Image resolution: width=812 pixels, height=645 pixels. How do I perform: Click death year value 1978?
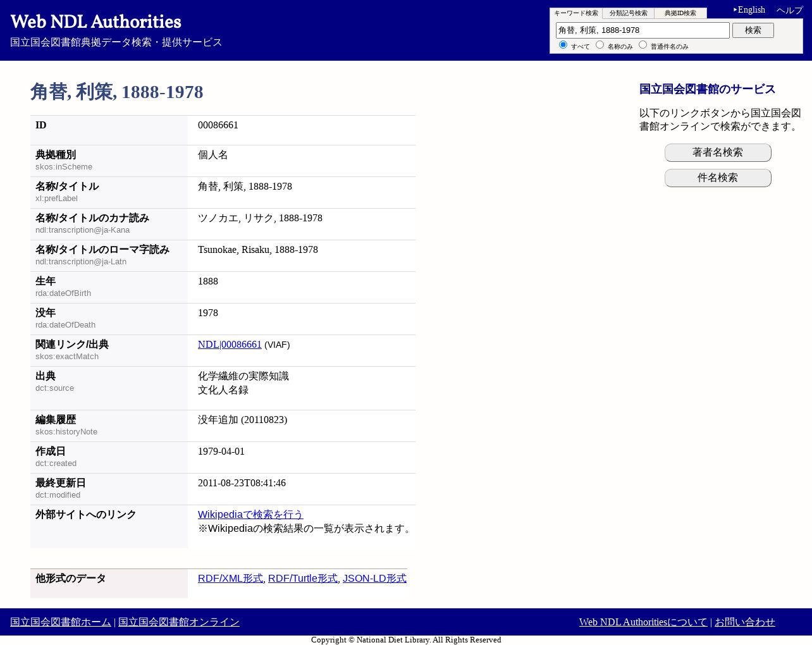coord(208,313)
